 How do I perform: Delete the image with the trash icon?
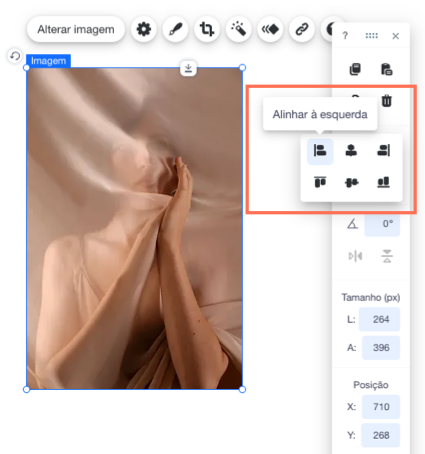(387, 100)
